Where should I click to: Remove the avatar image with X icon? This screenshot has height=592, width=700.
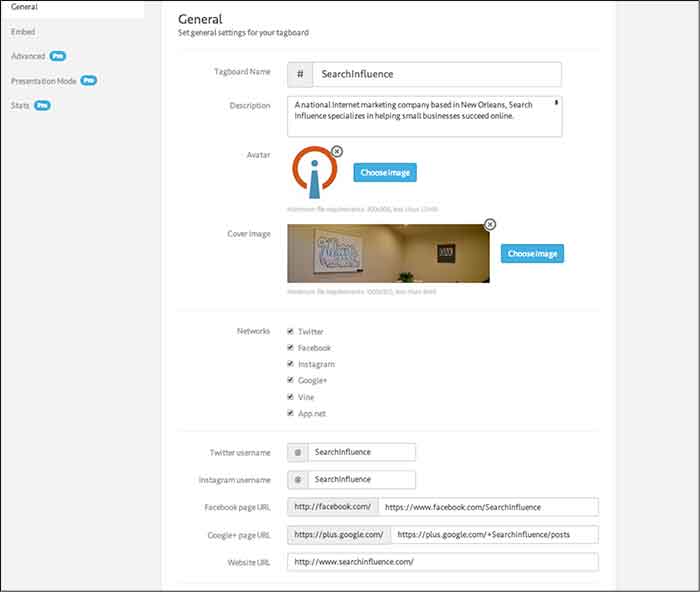pos(337,151)
